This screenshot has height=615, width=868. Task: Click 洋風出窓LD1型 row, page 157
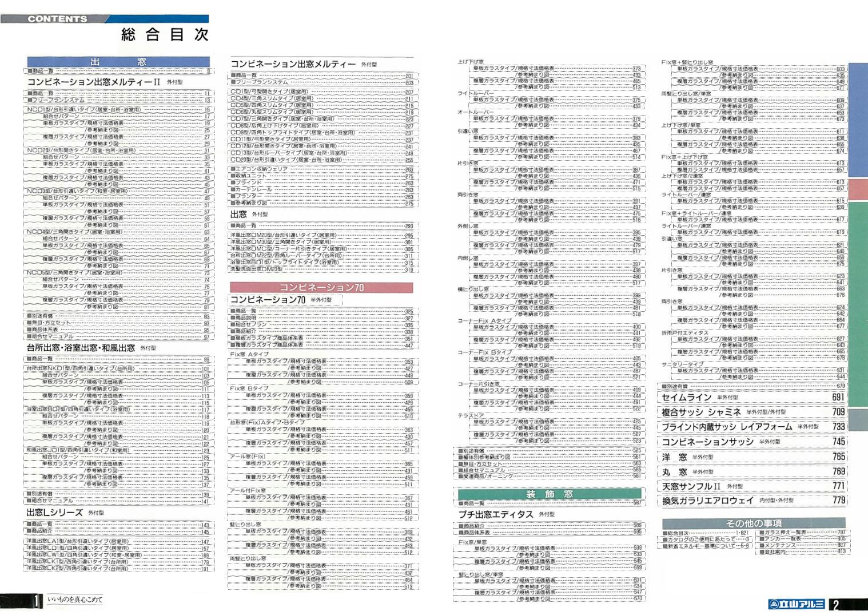(118, 548)
